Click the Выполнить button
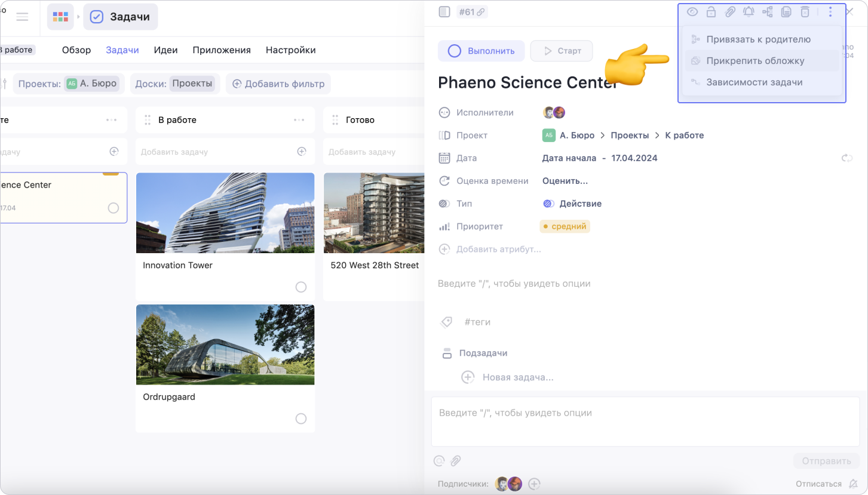 pos(481,51)
